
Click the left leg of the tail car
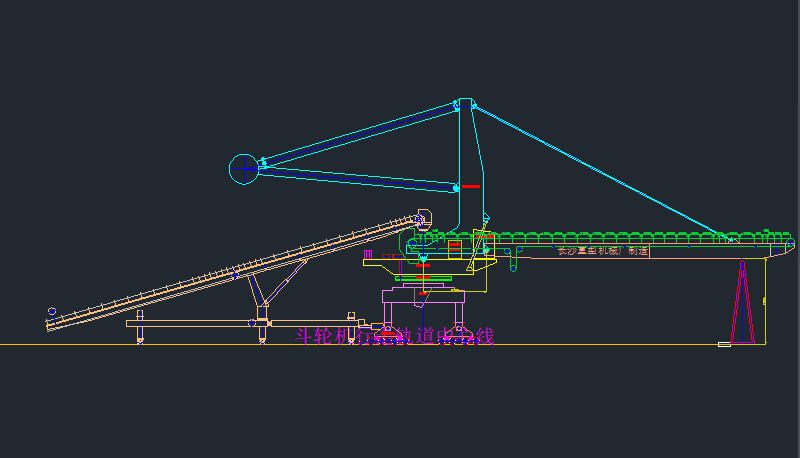(x=139, y=328)
